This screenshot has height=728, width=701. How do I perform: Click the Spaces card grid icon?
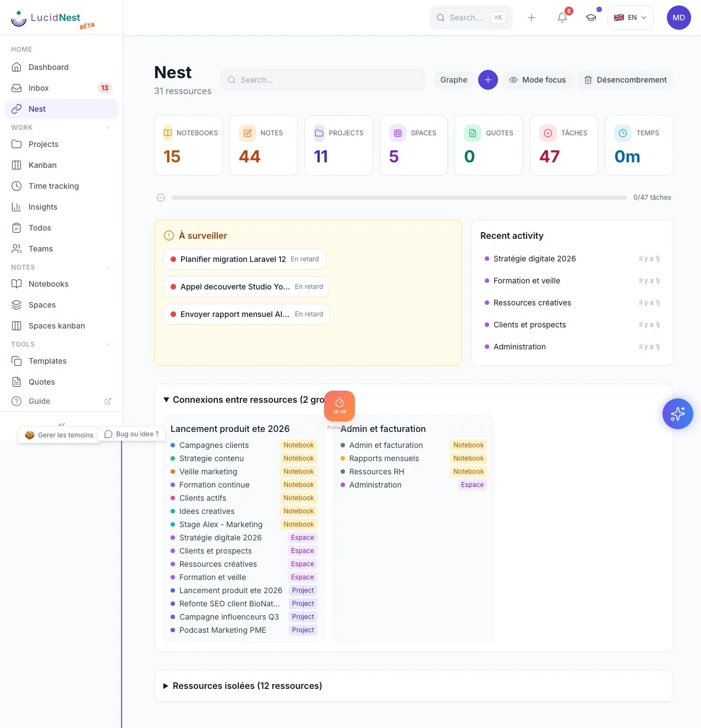(398, 133)
